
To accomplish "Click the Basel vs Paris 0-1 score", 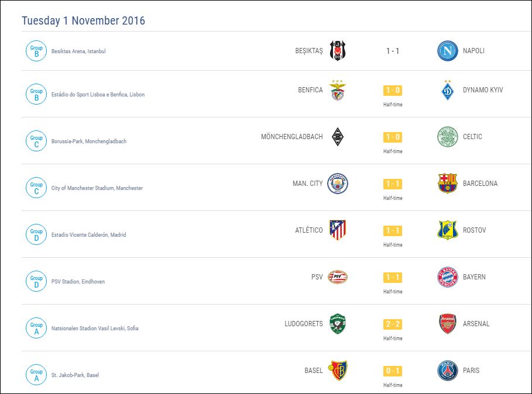I will click(x=393, y=371).
